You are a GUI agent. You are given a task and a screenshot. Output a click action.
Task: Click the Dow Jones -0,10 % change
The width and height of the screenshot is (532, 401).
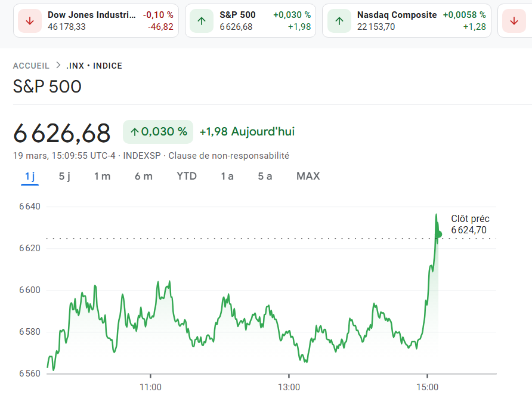coord(158,15)
